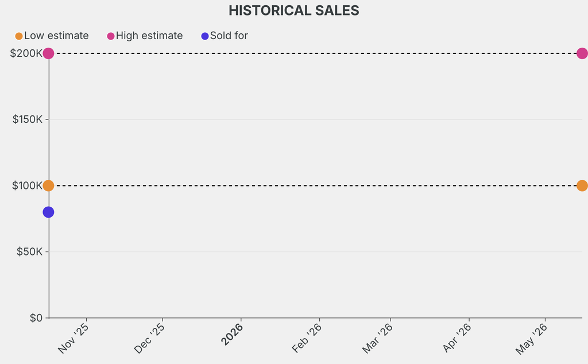This screenshot has width=588, height=364.
Task: Click the May '26 x-axis label
Action: pyautogui.click(x=532, y=339)
